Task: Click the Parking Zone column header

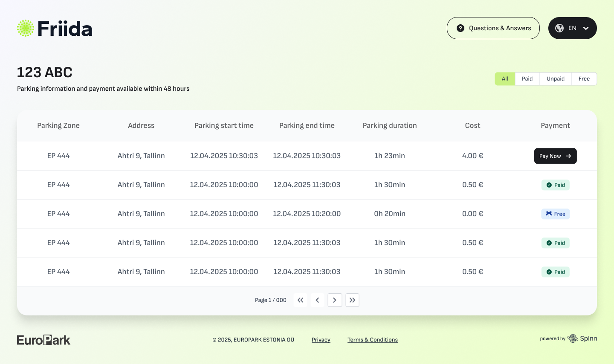Action: (x=58, y=126)
